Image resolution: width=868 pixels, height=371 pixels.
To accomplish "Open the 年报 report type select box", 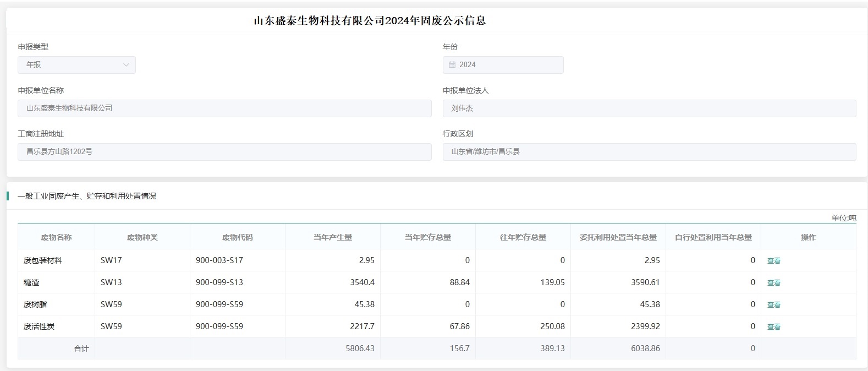I will (76, 65).
